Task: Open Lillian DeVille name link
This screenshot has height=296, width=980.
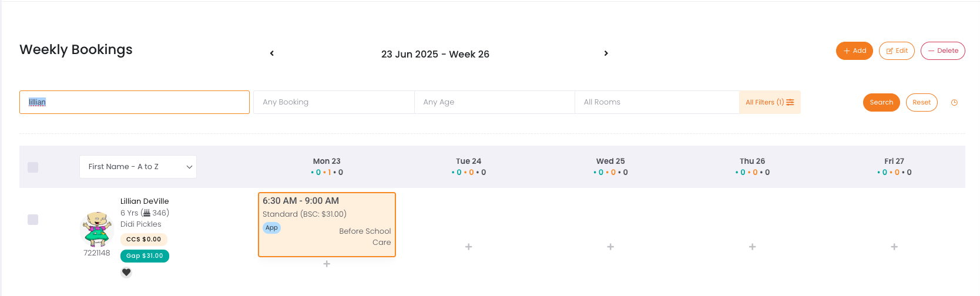Action: (145, 201)
